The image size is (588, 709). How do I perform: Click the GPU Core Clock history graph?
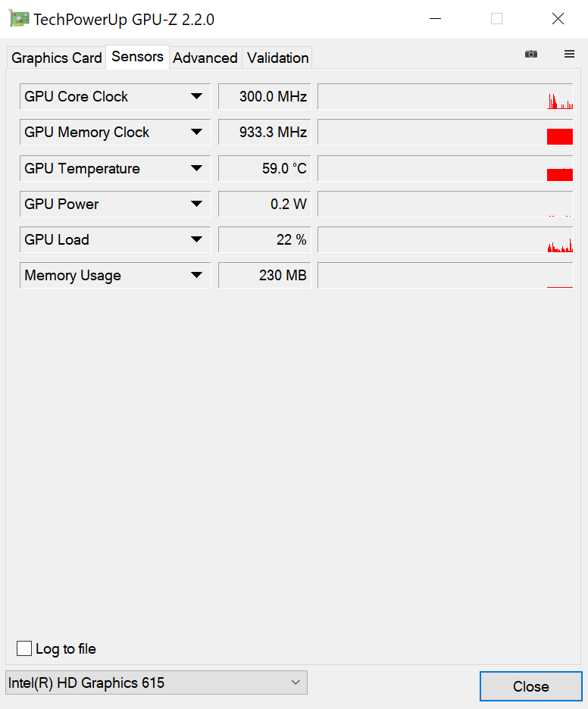click(x=446, y=96)
